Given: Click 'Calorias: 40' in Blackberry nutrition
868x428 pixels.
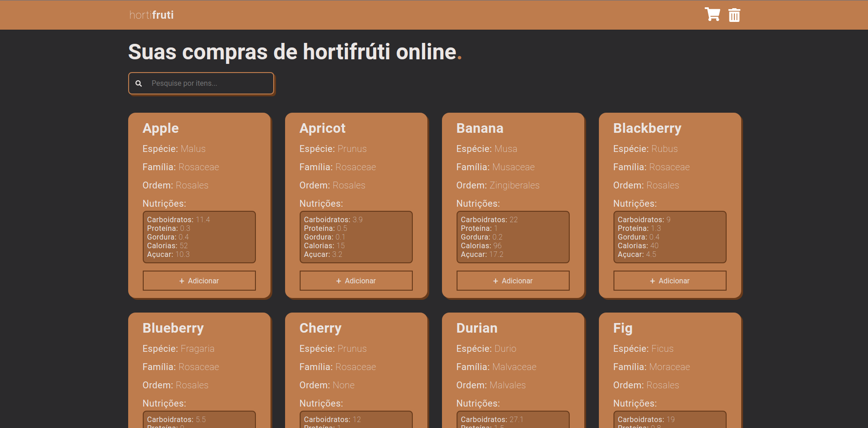Looking at the screenshot, I should click(x=638, y=245).
